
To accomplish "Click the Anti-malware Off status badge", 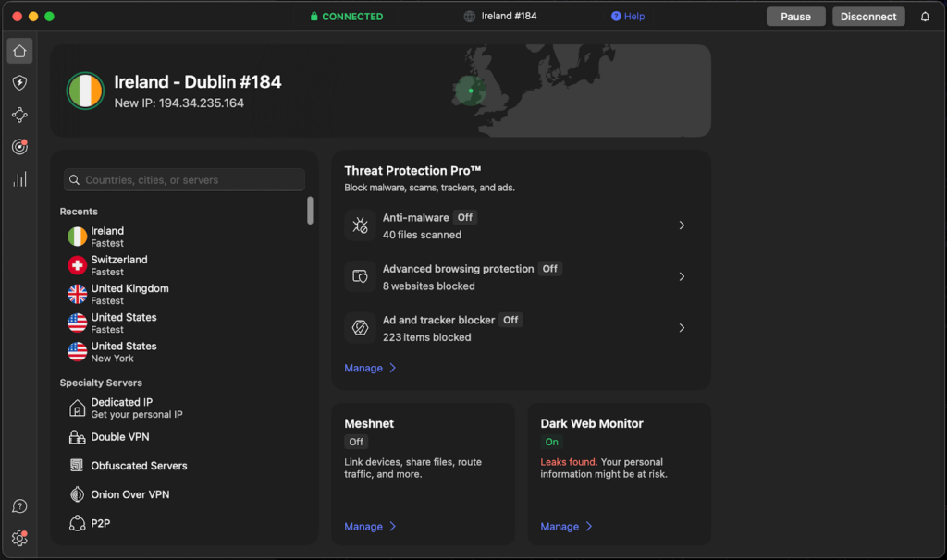I will click(465, 217).
